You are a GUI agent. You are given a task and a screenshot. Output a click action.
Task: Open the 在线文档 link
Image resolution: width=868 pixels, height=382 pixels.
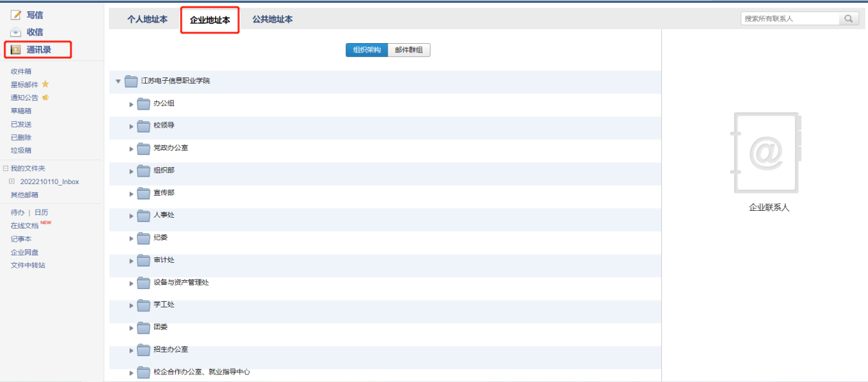24,225
